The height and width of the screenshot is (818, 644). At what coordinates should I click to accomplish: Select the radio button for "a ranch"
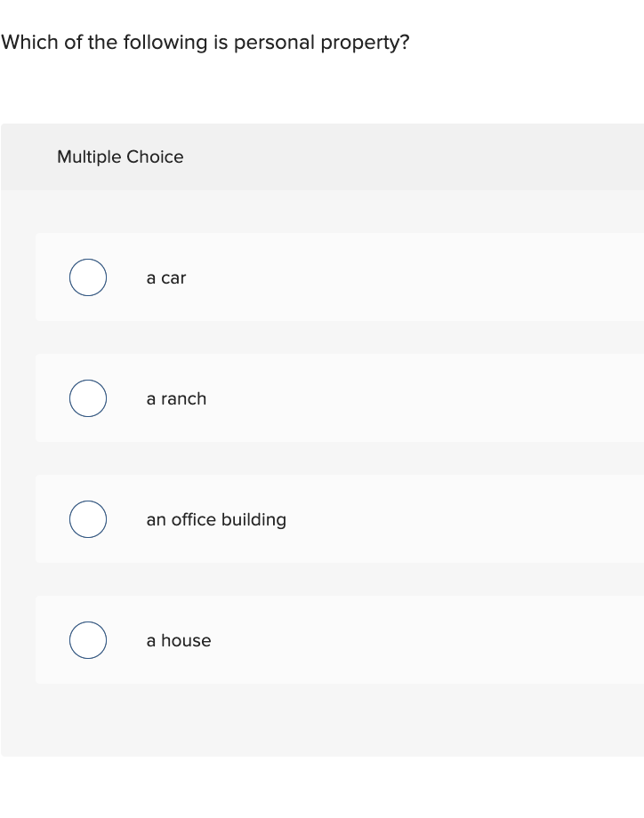click(87, 398)
